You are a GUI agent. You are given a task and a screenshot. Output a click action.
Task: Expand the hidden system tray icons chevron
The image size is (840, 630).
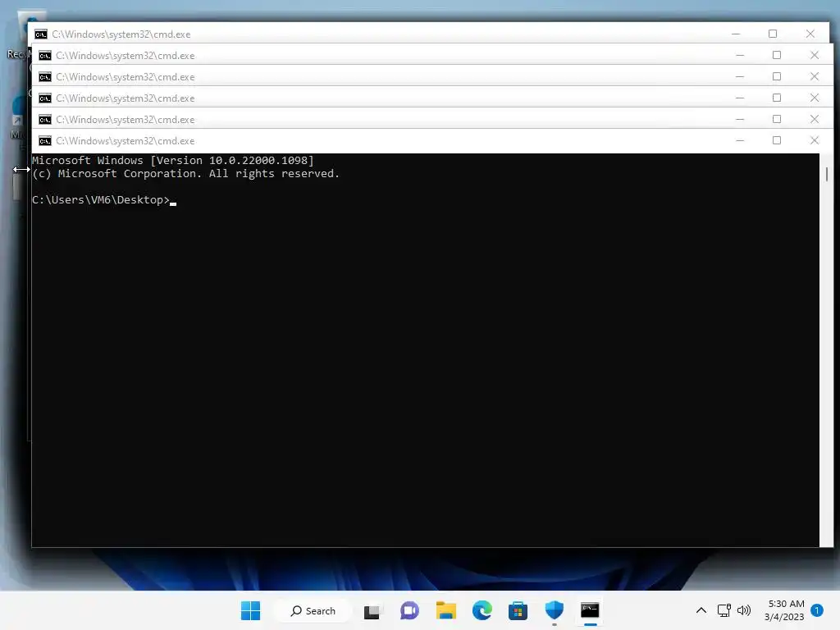pyautogui.click(x=701, y=610)
